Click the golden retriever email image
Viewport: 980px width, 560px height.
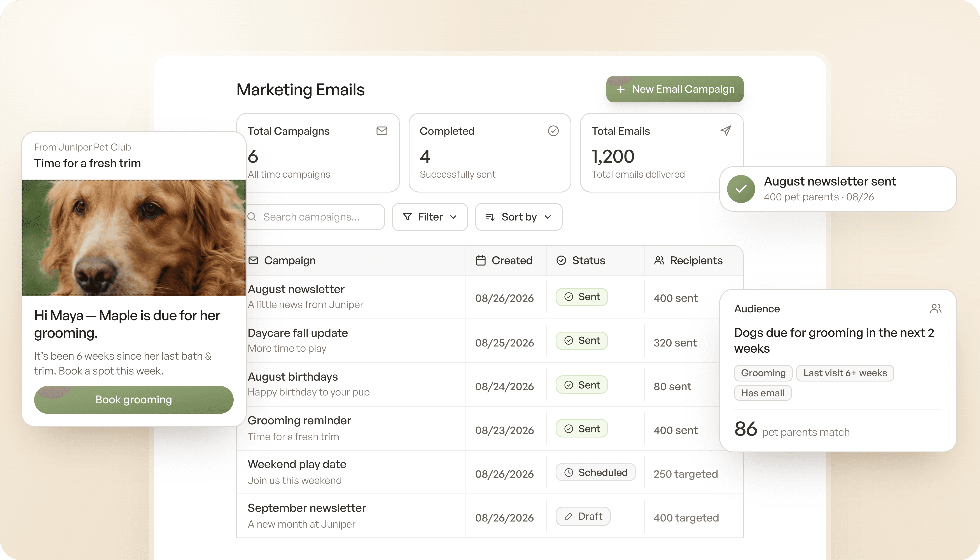134,238
